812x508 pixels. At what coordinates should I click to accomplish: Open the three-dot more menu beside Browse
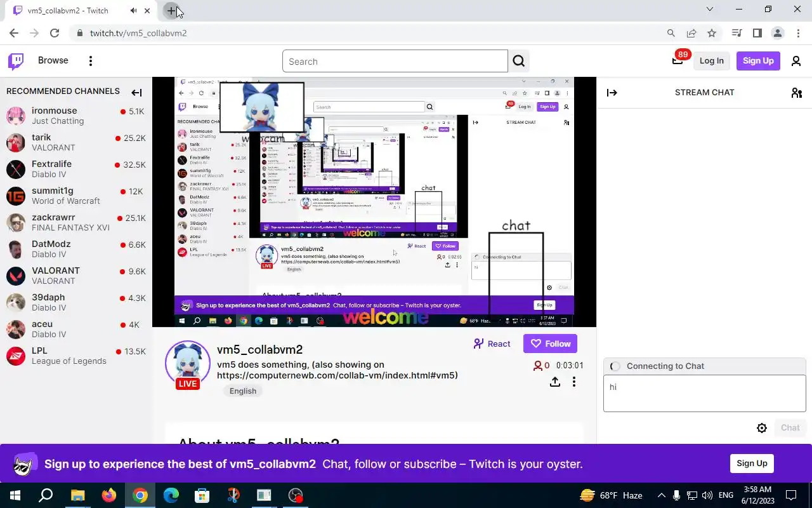coord(91,61)
